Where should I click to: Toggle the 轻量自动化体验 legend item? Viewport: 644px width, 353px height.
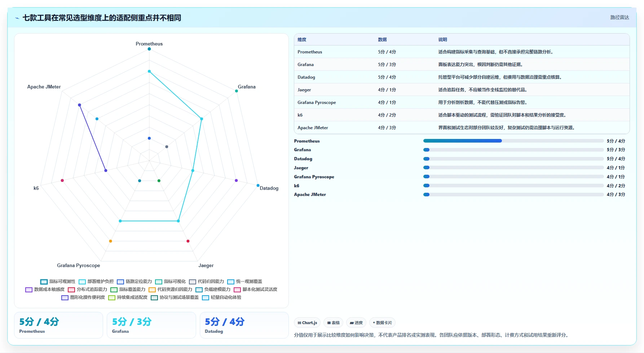[x=221, y=297]
